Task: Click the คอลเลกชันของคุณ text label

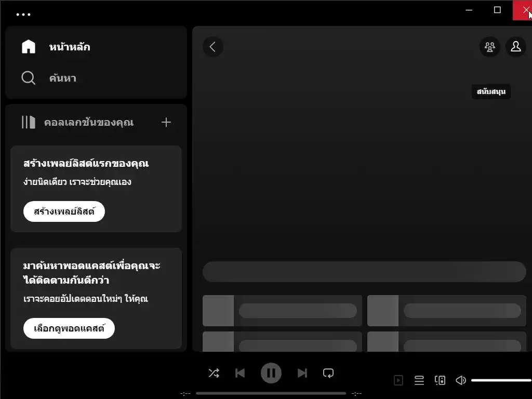Action: point(88,122)
